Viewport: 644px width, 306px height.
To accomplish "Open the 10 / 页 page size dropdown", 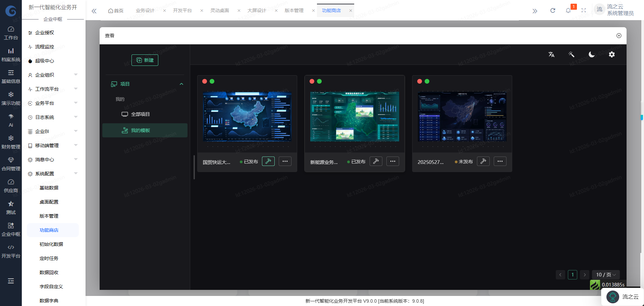I will 605,275.
